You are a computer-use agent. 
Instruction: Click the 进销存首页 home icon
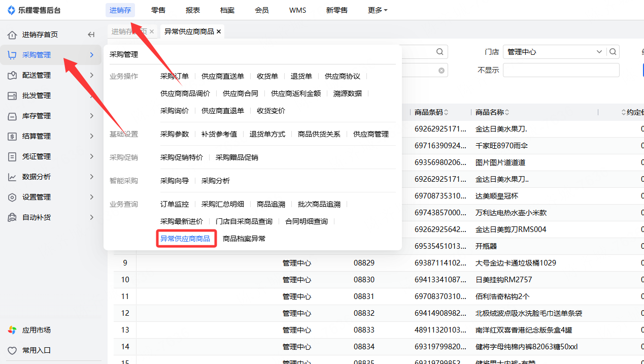(12, 35)
